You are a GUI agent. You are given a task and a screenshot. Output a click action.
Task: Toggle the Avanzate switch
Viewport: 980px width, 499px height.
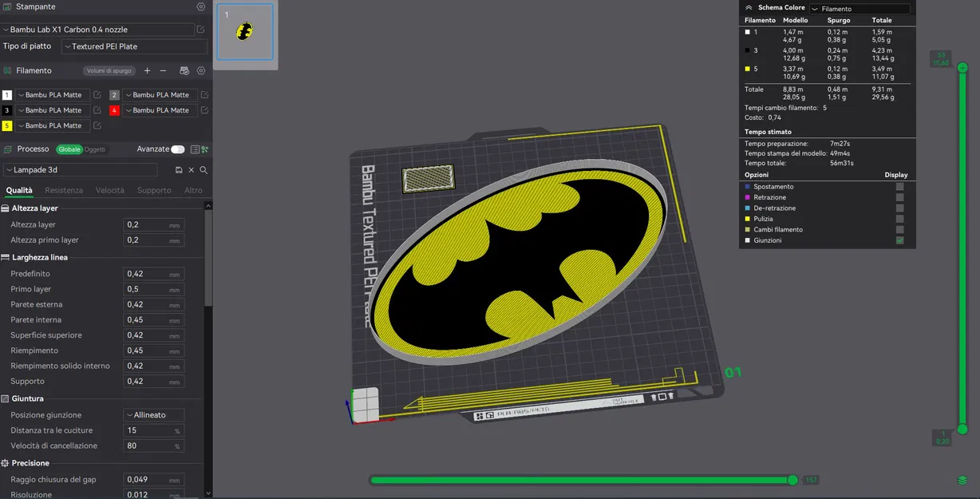coord(178,149)
